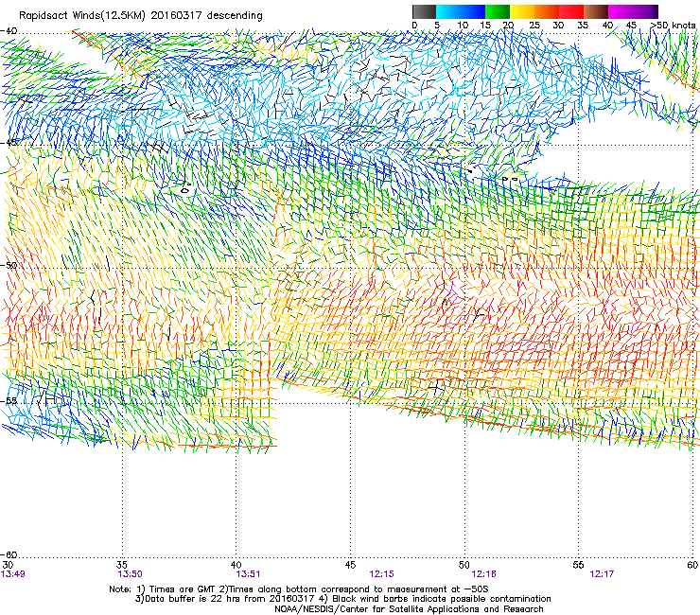
Task: Click the 40 longitude axis label
Action: pos(236,566)
